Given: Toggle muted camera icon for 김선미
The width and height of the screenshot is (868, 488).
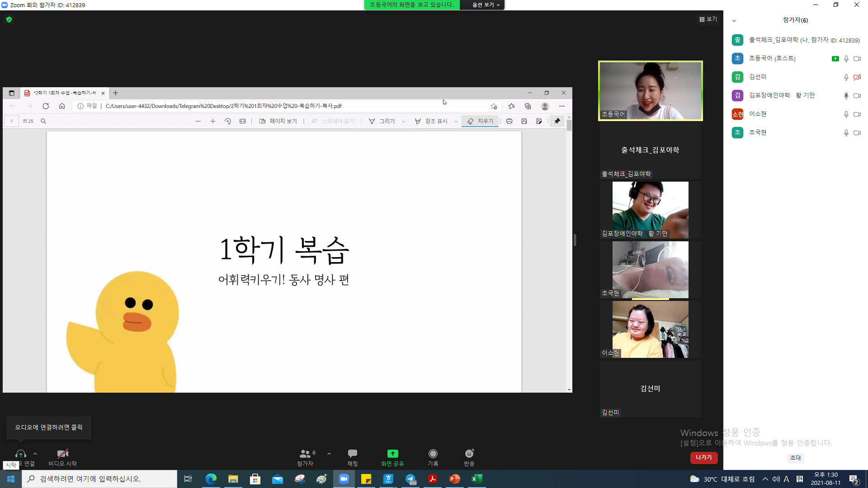Looking at the screenshot, I should click(x=857, y=77).
